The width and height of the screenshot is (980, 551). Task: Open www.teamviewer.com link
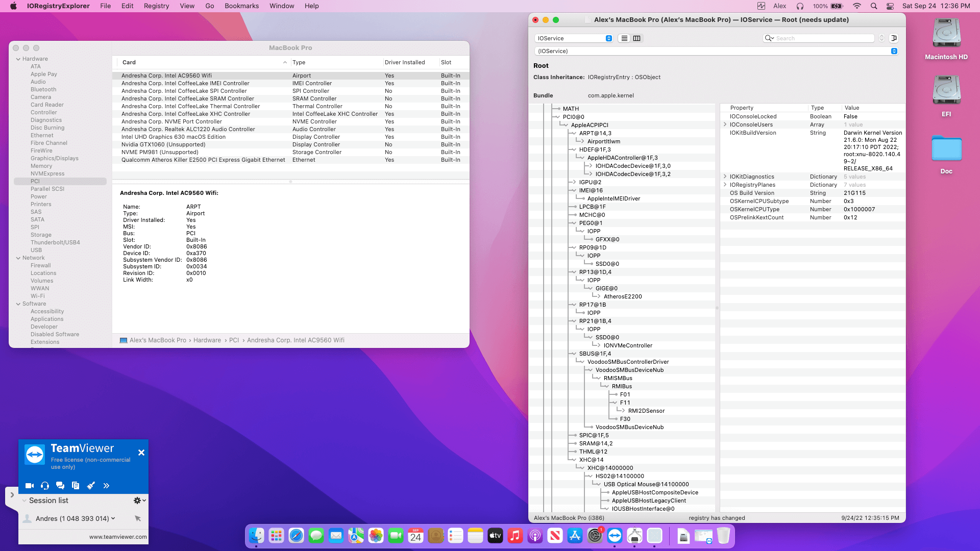click(117, 537)
